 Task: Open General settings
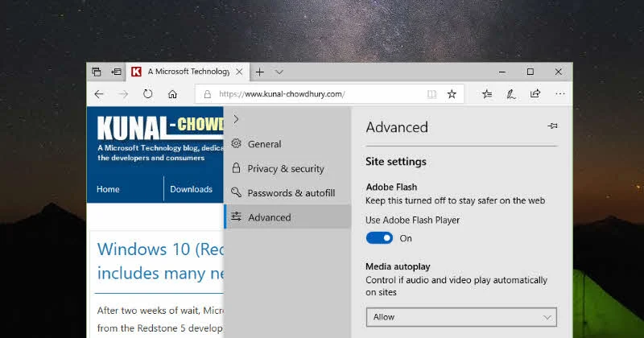pos(287,144)
